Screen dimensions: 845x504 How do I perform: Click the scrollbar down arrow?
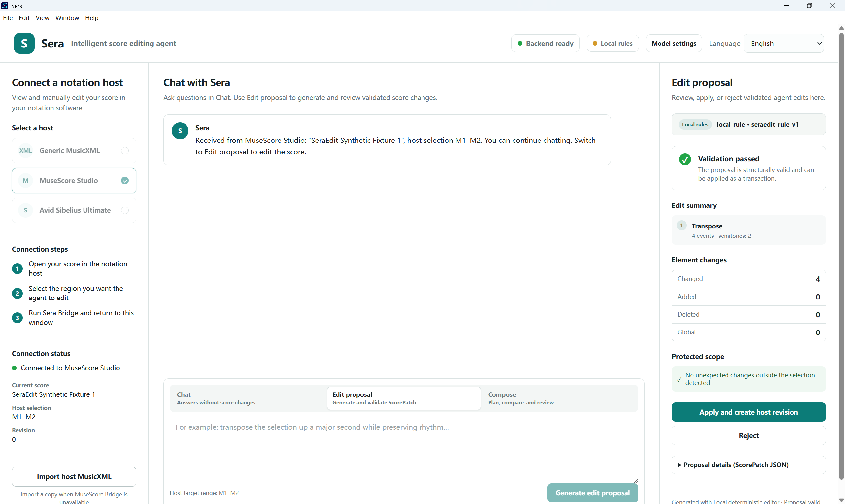[841, 500]
